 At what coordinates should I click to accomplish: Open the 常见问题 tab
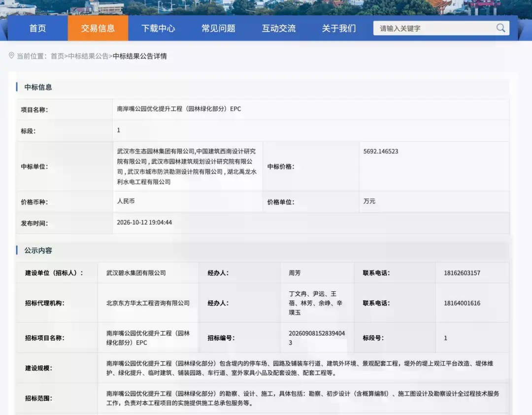click(219, 28)
